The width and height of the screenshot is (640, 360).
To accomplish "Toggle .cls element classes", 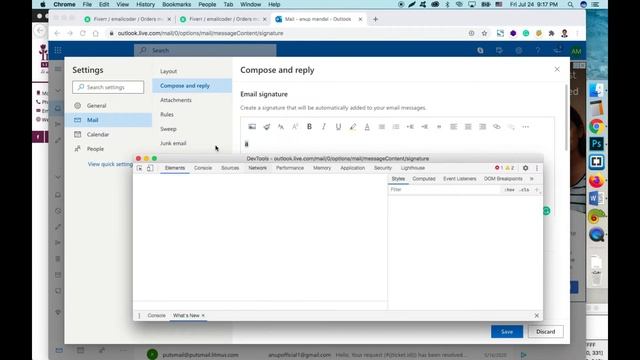I will [x=524, y=190].
